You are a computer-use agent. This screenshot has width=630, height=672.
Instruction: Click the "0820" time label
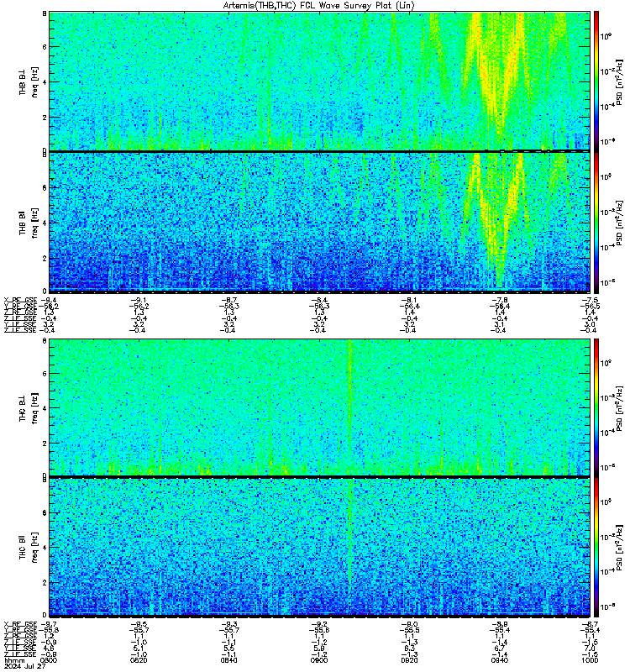tap(139, 660)
